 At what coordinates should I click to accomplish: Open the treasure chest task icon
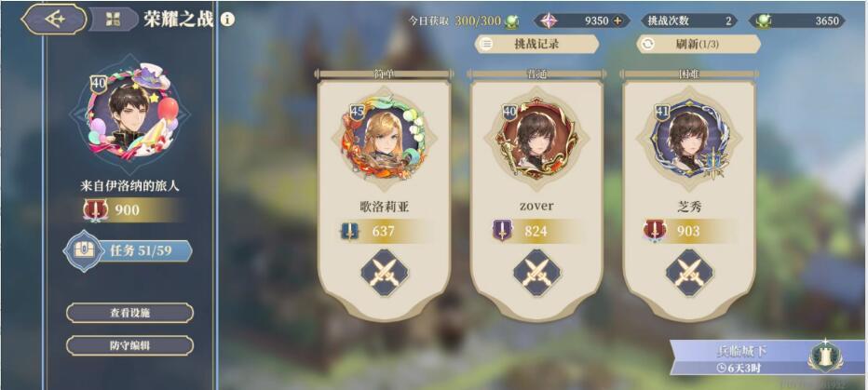[x=84, y=250]
